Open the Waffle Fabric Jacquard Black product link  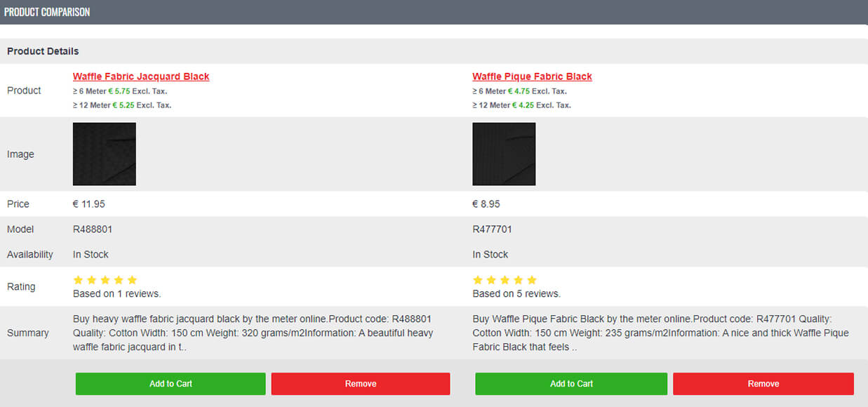(x=141, y=76)
